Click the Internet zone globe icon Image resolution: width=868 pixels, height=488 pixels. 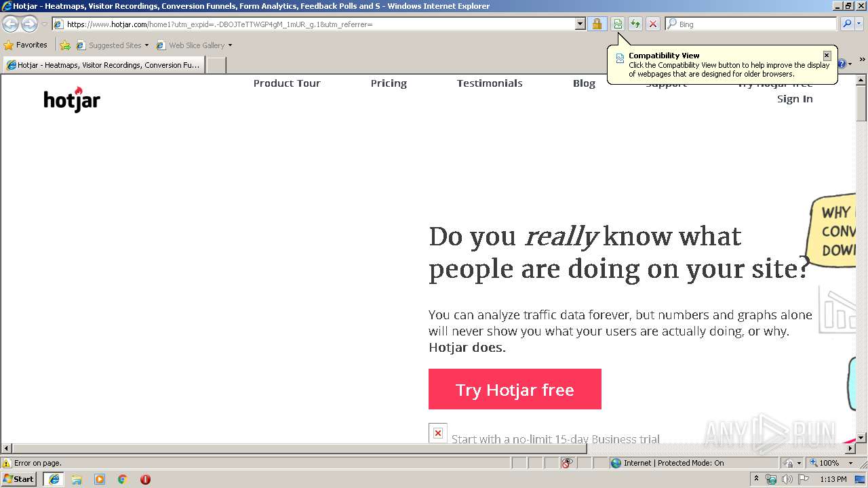point(616,463)
